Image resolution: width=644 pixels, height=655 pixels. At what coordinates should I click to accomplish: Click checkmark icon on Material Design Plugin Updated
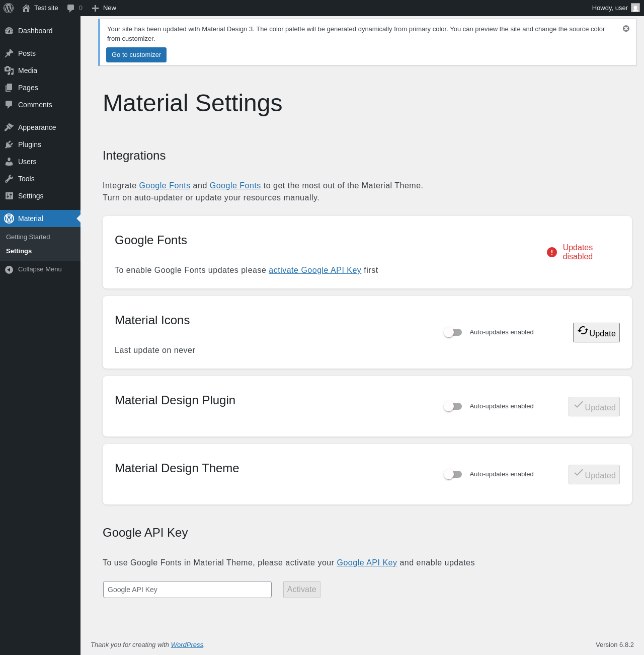(x=579, y=405)
